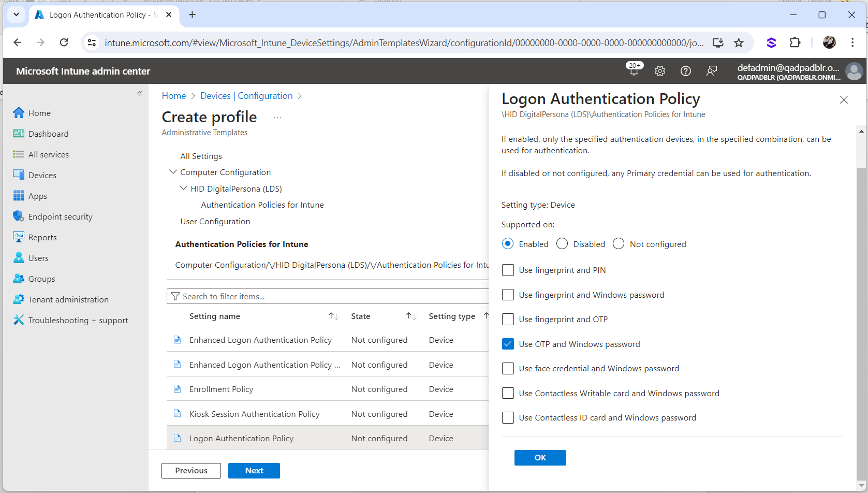Click the Home breadcrumb link

click(x=173, y=96)
